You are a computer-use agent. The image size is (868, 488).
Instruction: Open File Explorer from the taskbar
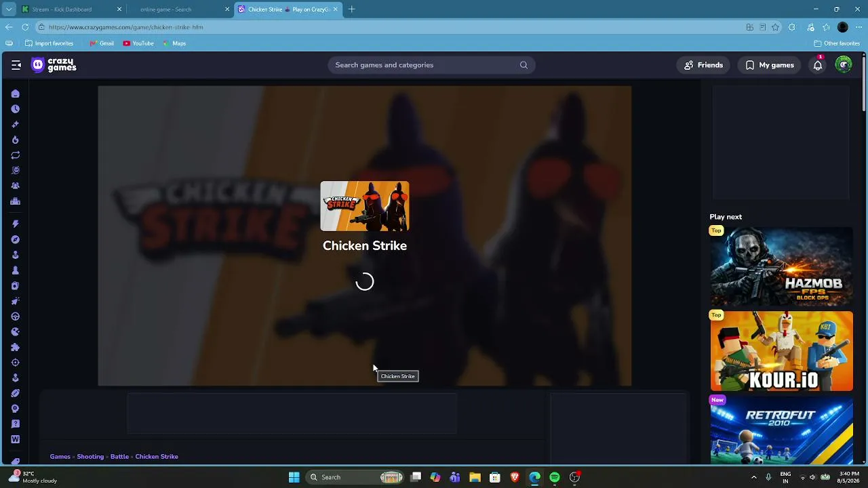[x=475, y=477]
